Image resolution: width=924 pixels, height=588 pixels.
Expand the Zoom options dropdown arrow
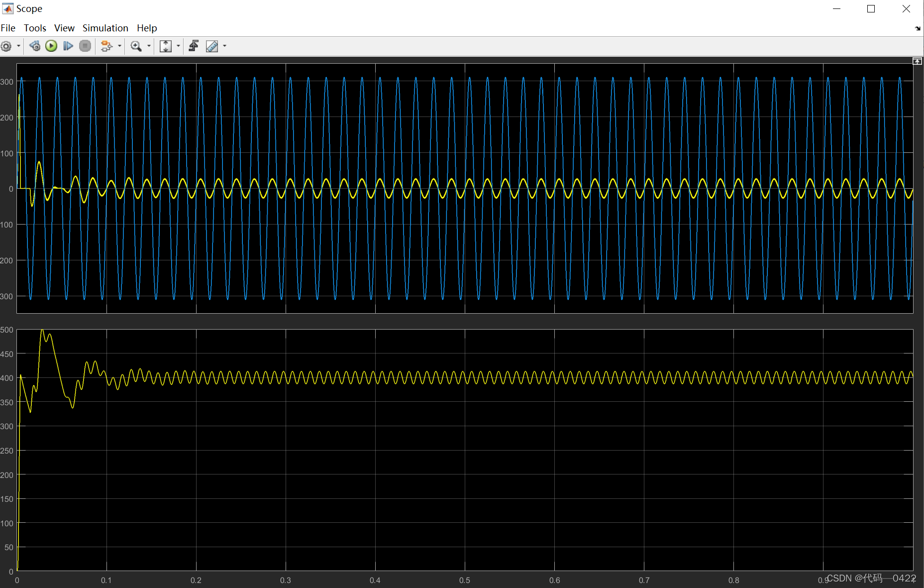coord(149,46)
